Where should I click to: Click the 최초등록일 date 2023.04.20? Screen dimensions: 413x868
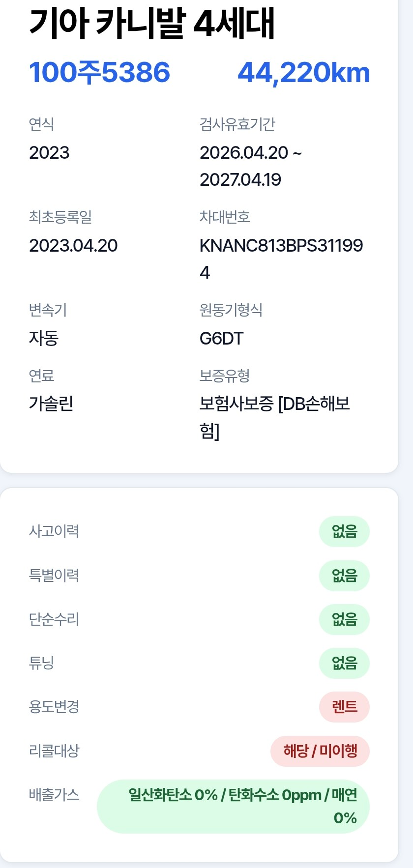(x=73, y=246)
